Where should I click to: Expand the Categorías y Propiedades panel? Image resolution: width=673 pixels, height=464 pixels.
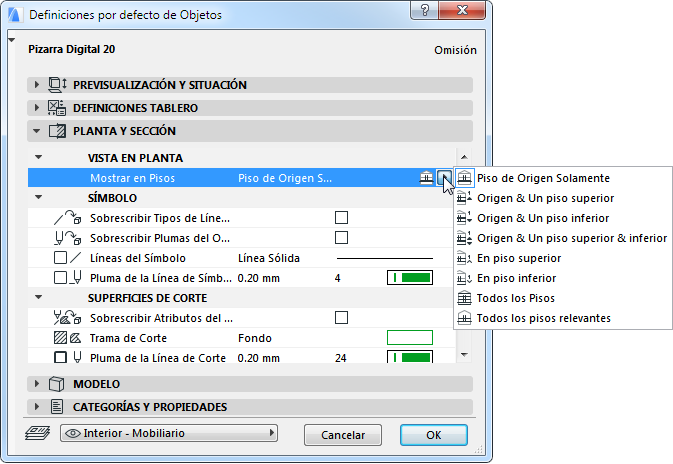point(37,406)
